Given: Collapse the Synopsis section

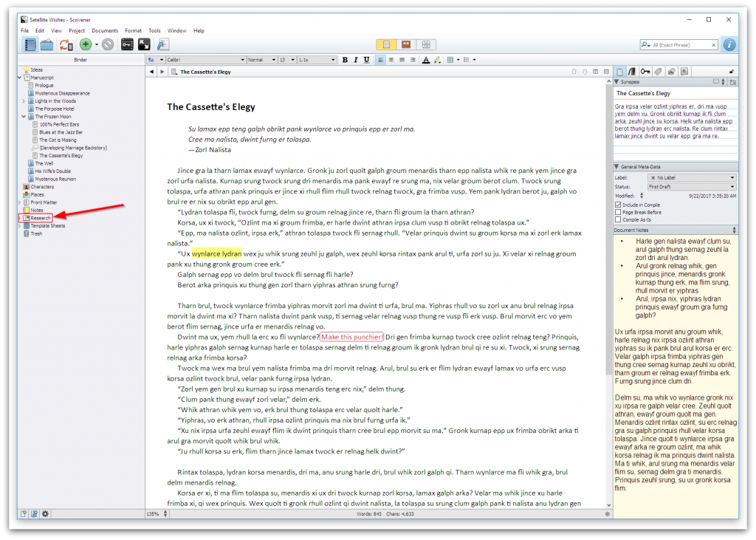Looking at the screenshot, I should pyautogui.click(x=616, y=82).
